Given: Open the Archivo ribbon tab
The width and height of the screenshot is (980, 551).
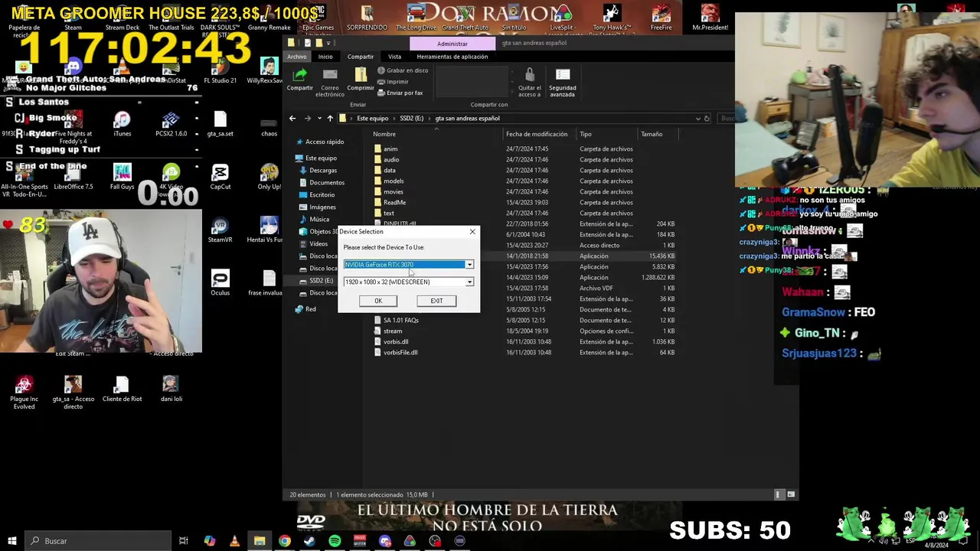Looking at the screenshot, I should click(x=297, y=57).
